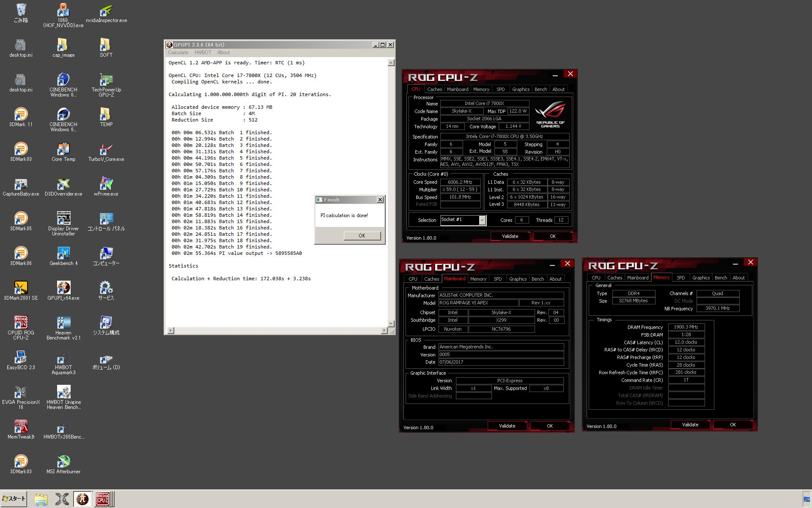The width and height of the screenshot is (812, 508).
Task: Open 3DMark 11 desktop shortcut
Action: pos(21,117)
